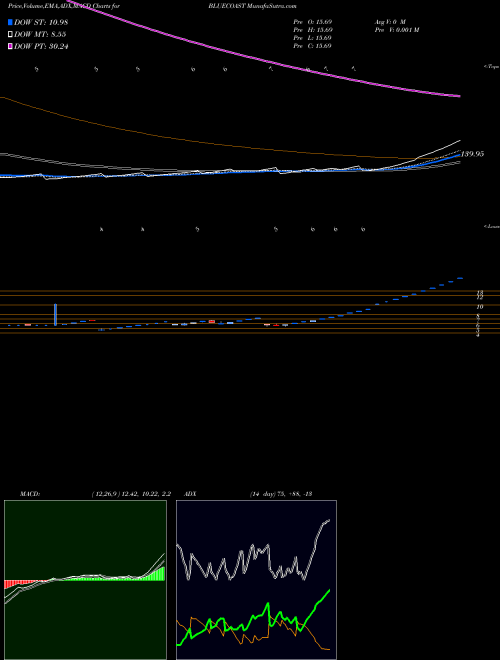Click the tall blue volume spike candle
This screenshot has width=500, height=660.
point(55,314)
